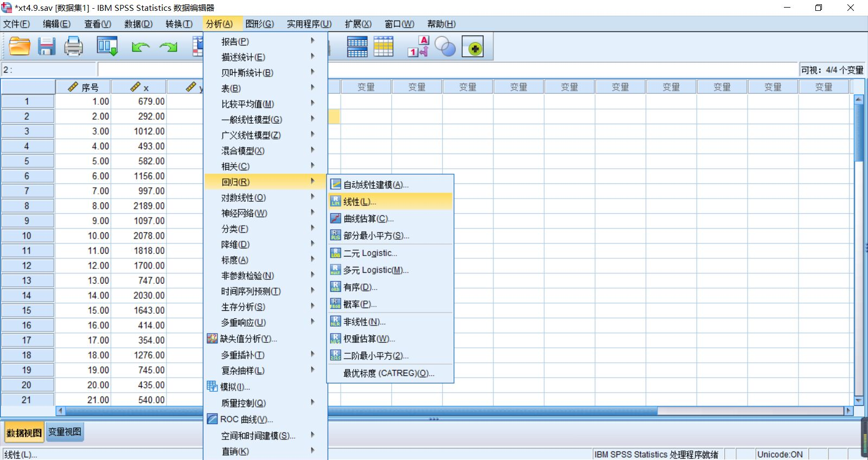Expand the 一般线性模型(G) submenu

point(265,119)
